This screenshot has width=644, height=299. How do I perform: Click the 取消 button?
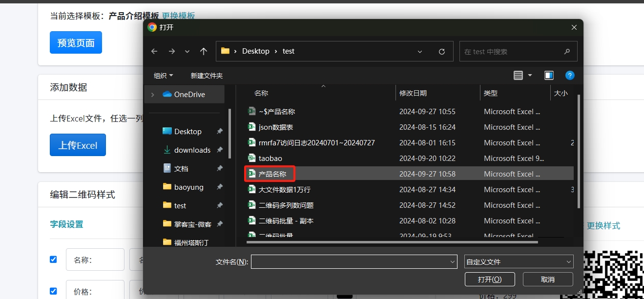(x=547, y=279)
